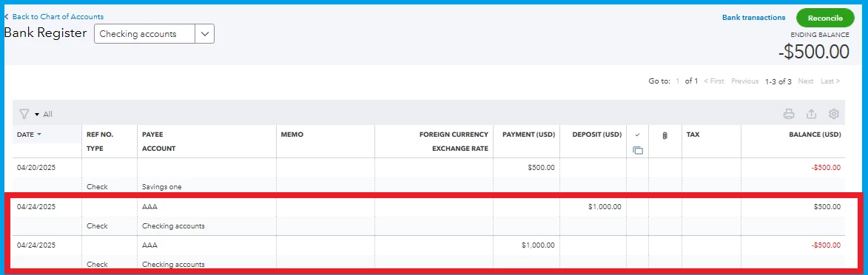
Task: Click the attachment paperclip column icon
Action: [665, 135]
